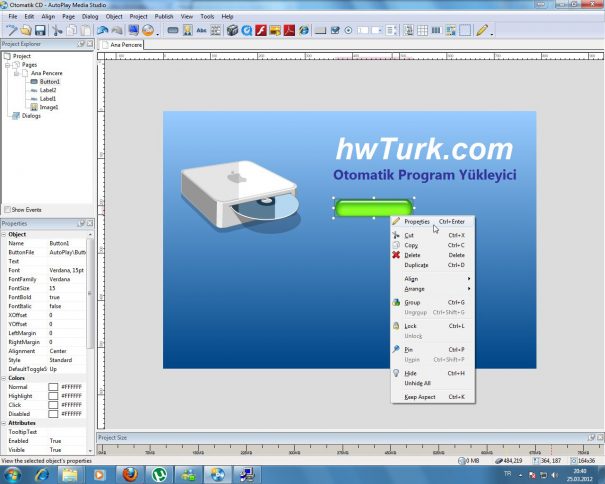Open dropdown arrow beside the pencil icon
Screen dimensions: 605x484
pos(492,34)
